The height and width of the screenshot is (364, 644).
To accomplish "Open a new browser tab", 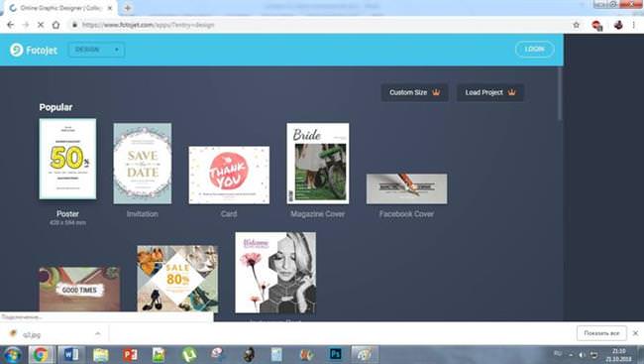I will 128,8.
